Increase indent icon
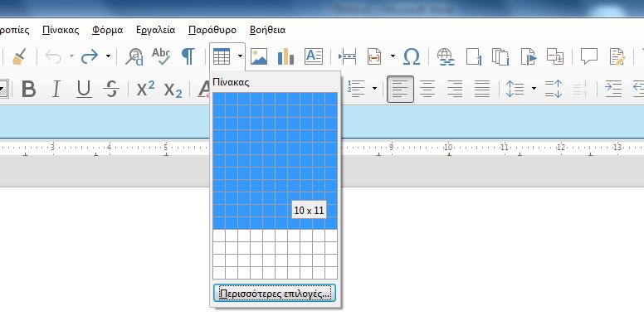 coord(613,89)
